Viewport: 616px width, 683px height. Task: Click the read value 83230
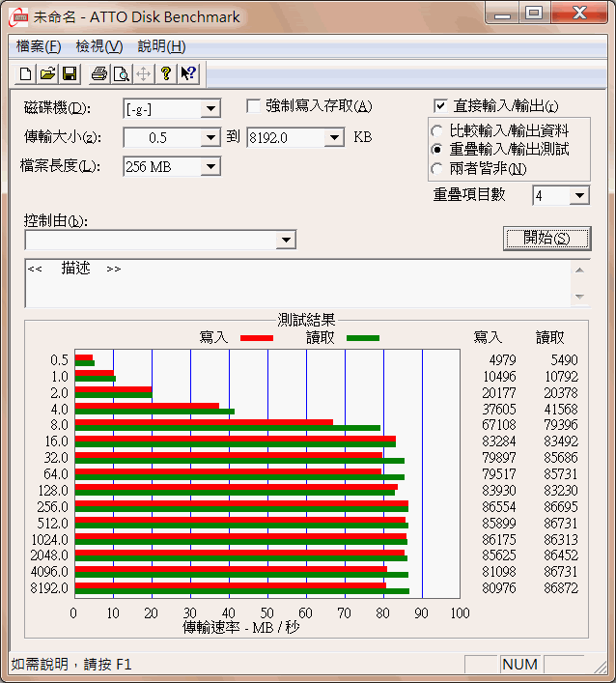tap(561, 491)
